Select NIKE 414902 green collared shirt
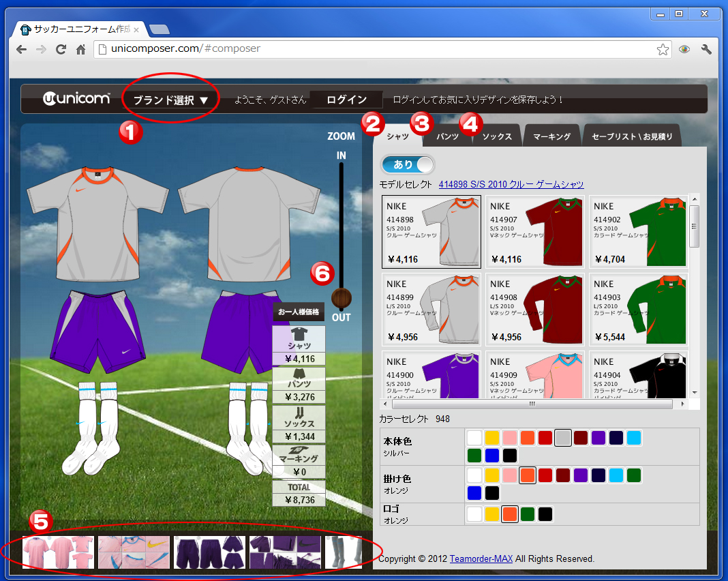728x581 pixels. tap(639, 232)
